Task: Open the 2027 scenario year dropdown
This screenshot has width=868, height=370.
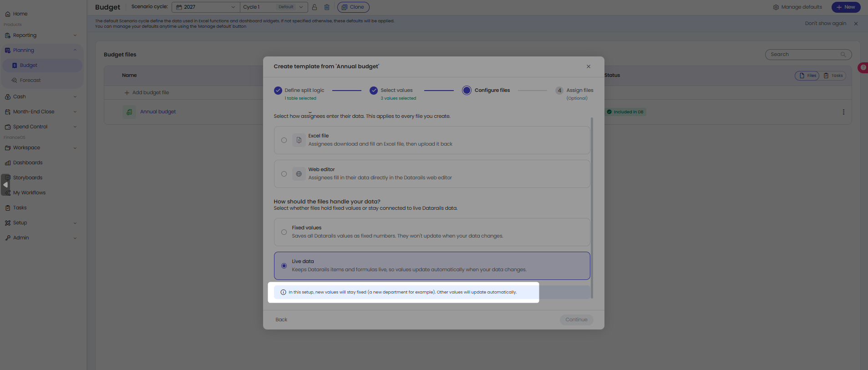Action: pos(206,7)
